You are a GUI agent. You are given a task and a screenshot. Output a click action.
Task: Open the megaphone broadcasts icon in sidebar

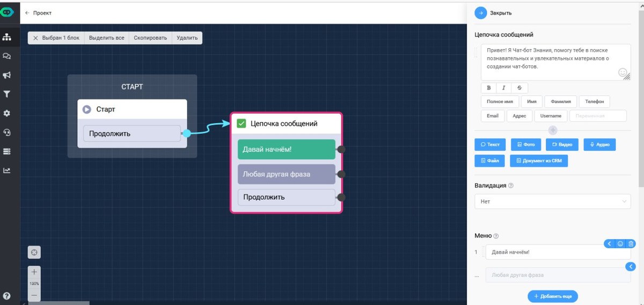(x=7, y=75)
